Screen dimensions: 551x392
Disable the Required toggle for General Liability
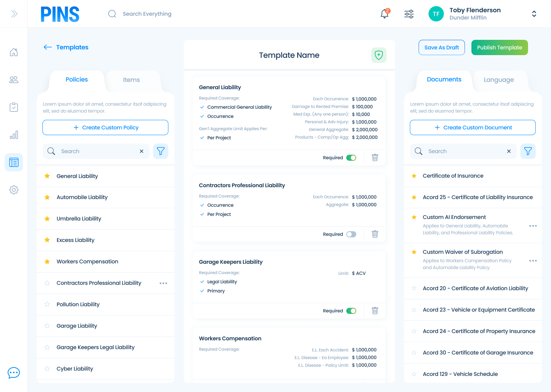point(351,157)
